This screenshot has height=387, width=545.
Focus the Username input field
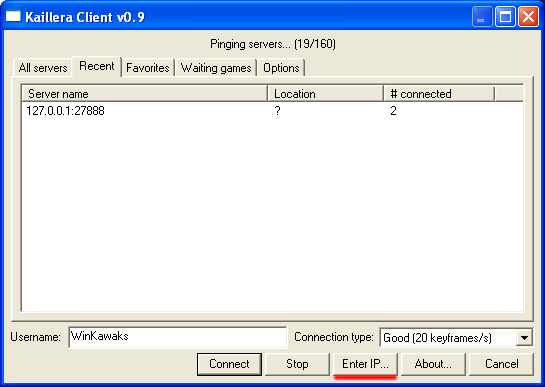point(178,337)
